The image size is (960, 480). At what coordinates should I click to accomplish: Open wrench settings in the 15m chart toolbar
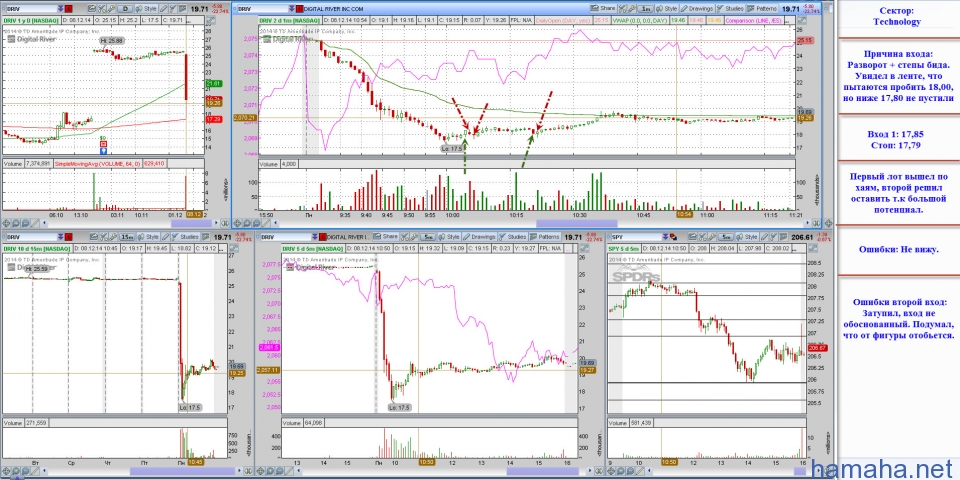[x=113, y=237]
